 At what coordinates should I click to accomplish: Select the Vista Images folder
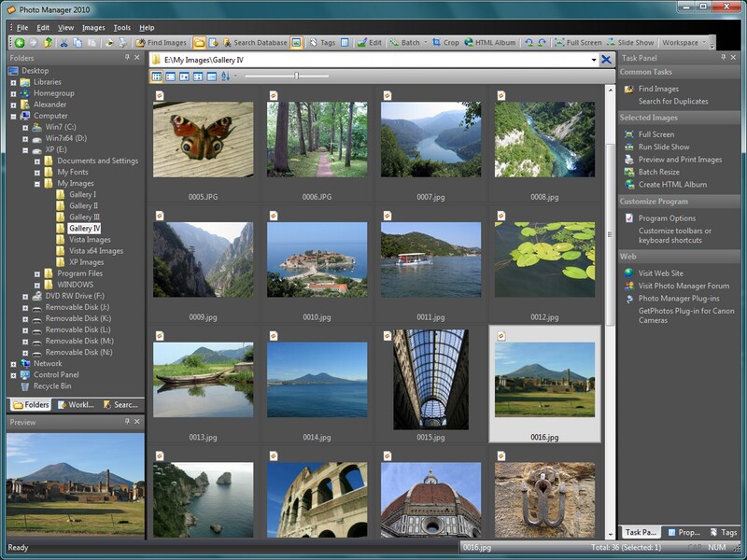[90, 240]
